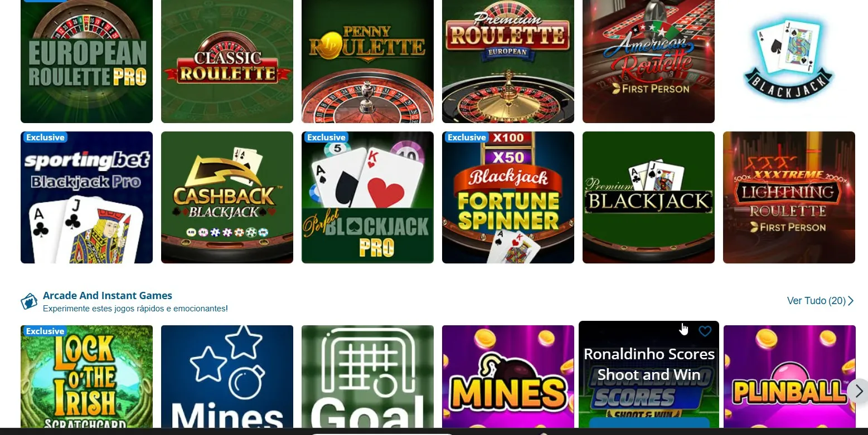Open Cashback Blackjack game
The width and height of the screenshot is (868, 435).
[227, 197]
